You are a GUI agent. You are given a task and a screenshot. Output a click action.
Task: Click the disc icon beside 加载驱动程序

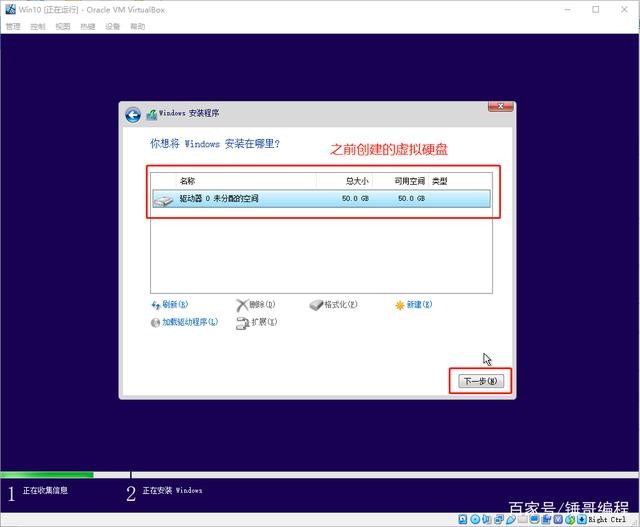[155, 322]
